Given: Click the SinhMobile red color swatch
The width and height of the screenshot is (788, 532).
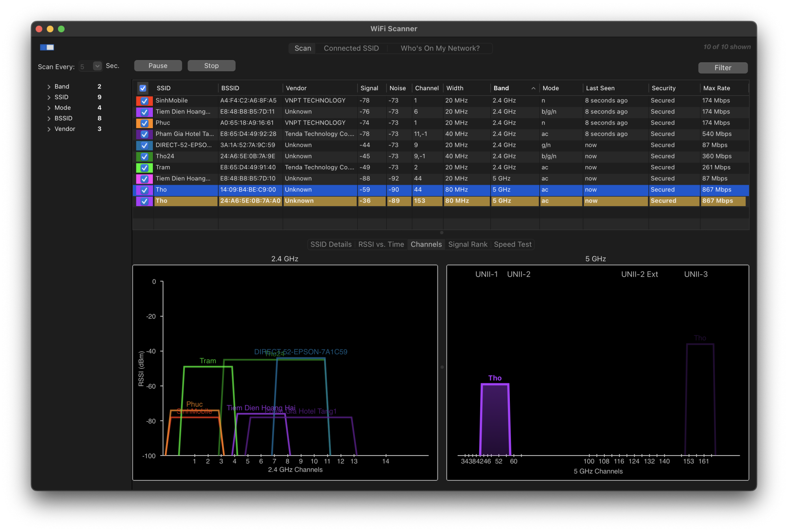Looking at the screenshot, I should pos(138,101).
